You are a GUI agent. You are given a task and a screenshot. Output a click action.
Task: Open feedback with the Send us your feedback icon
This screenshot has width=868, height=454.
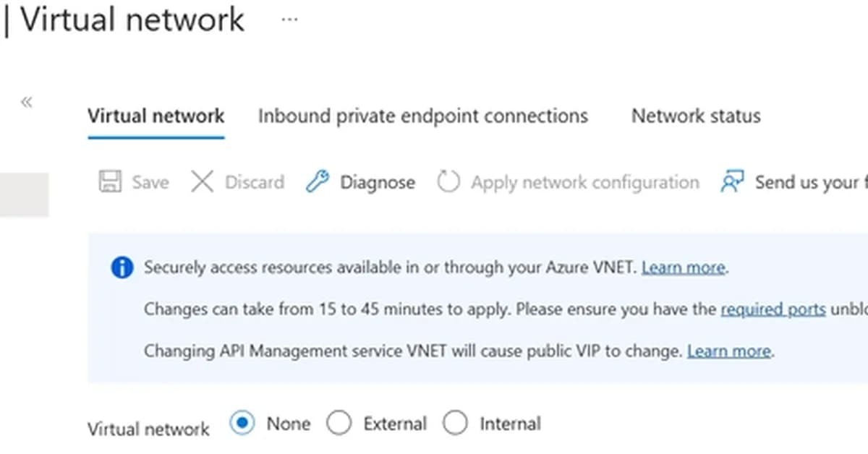click(x=733, y=182)
